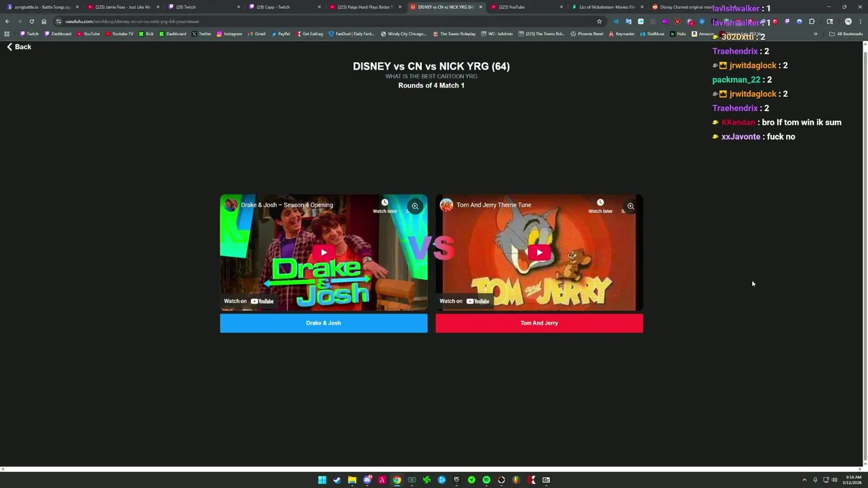Open the PayPal bookmark

pos(281,34)
